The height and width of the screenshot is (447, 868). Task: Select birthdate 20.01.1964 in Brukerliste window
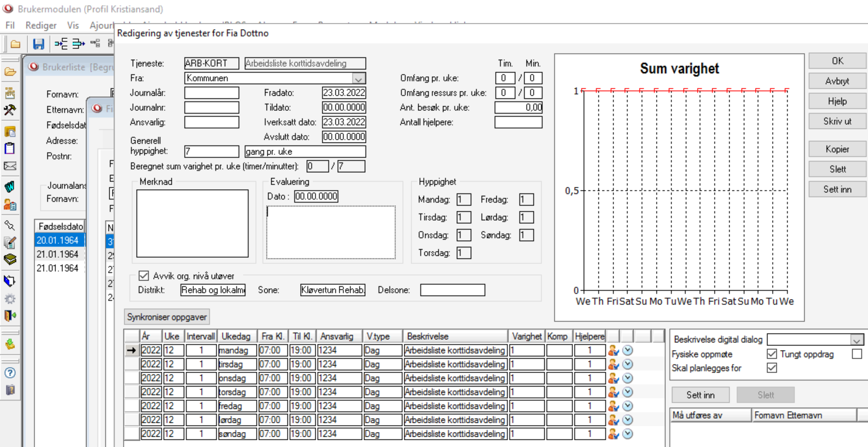click(59, 240)
